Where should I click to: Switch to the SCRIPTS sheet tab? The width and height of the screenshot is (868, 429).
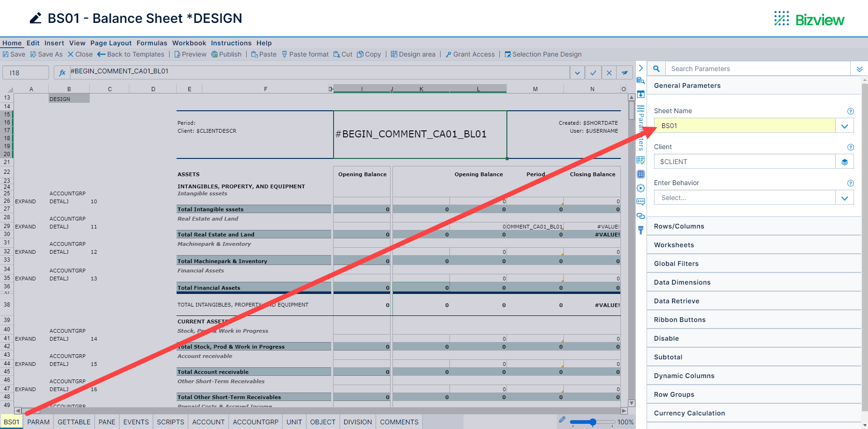coord(170,422)
